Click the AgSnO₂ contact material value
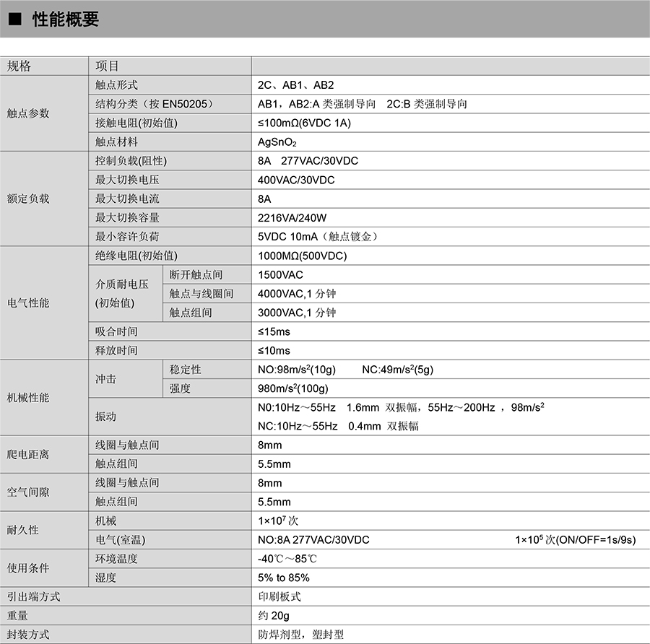 click(x=277, y=142)
